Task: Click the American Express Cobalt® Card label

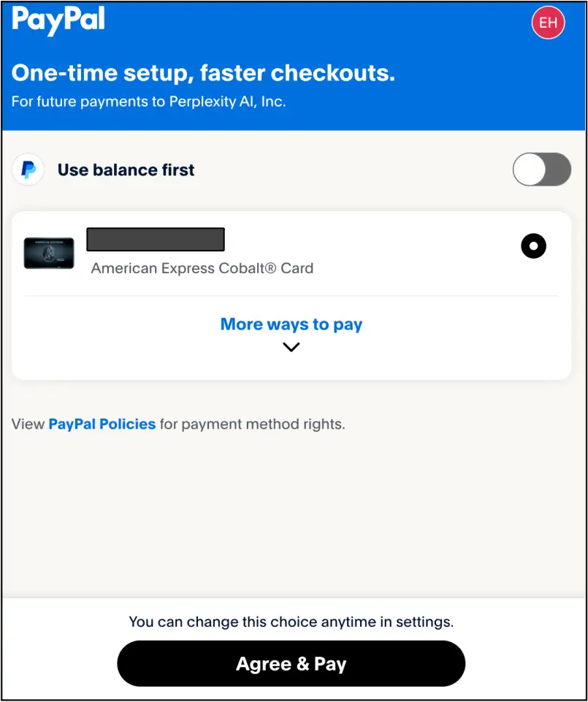Action: tap(202, 268)
